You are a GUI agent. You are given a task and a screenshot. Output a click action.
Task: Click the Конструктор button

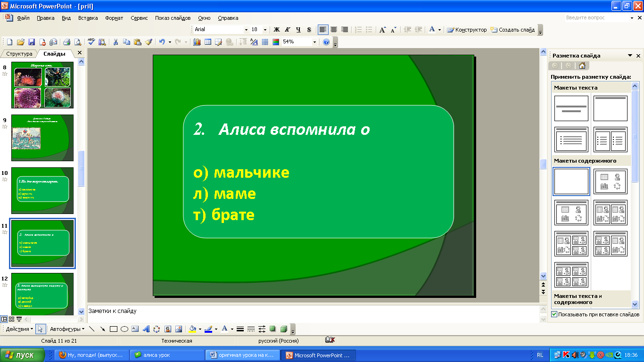[x=466, y=29]
